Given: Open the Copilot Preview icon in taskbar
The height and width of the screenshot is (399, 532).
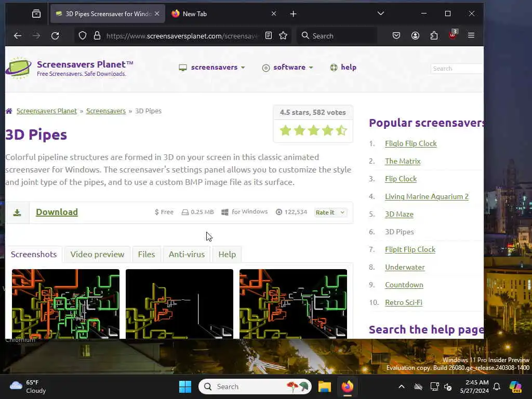Looking at the screenshot, I should (x=516, y=387).
